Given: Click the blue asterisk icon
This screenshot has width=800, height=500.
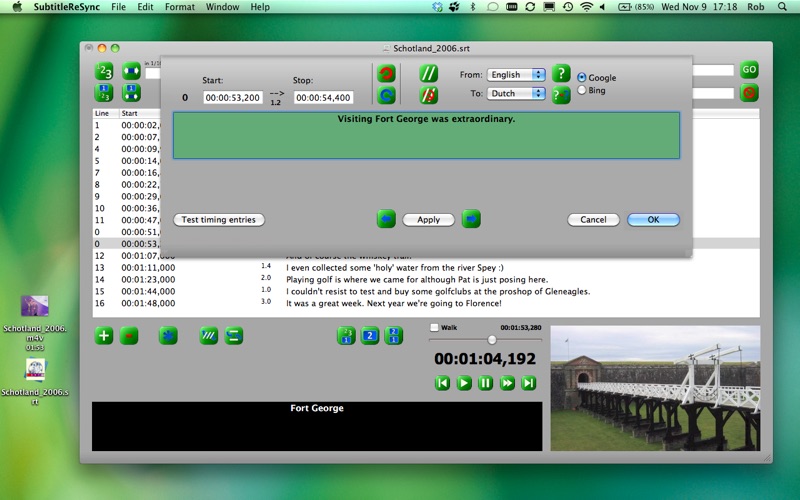Looking at the screenshot, I should click(x=168, y=336).
